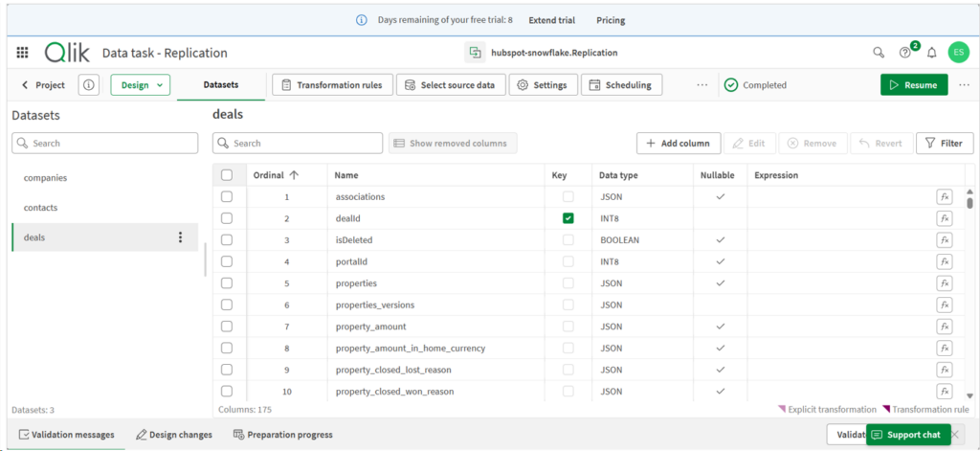Open the three-dot menu for deals dataset

[180, 237]
